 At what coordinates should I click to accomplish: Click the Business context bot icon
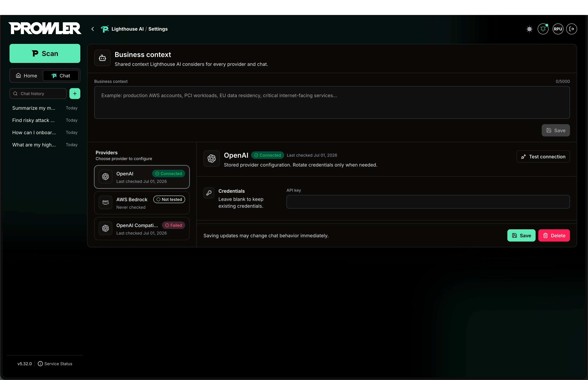pyautogui.click(x=102, y=58)
